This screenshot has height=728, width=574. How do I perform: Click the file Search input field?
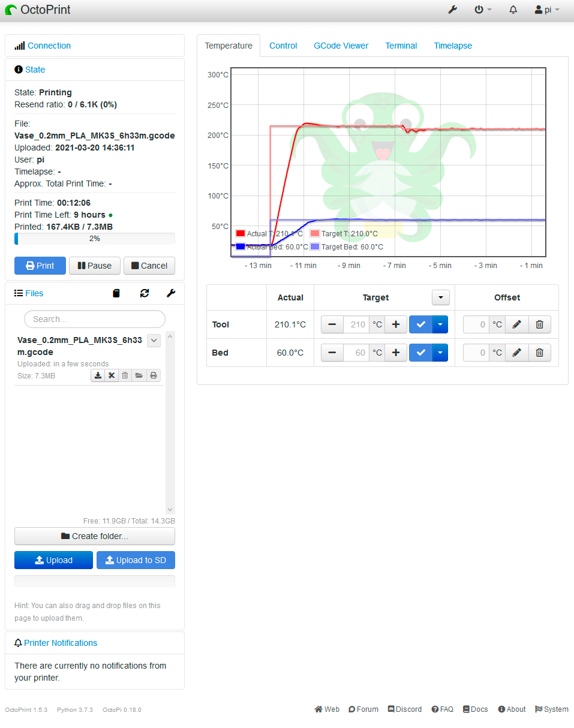(95, 319)
